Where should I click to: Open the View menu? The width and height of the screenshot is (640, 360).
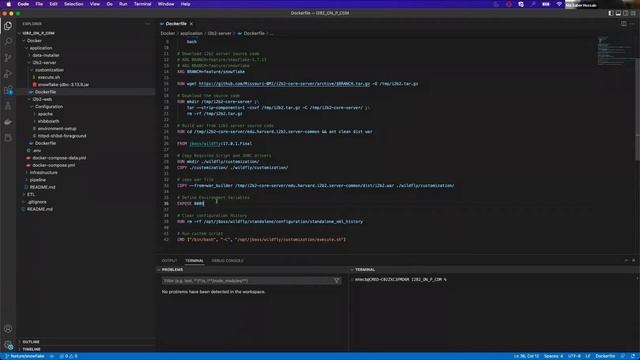pyautogui.click(x=95, y=4)
